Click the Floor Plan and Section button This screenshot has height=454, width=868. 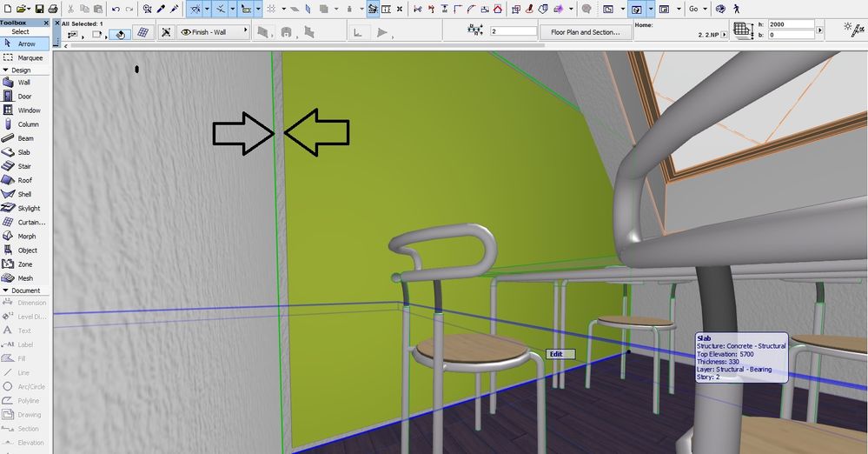tap(585, 32)
